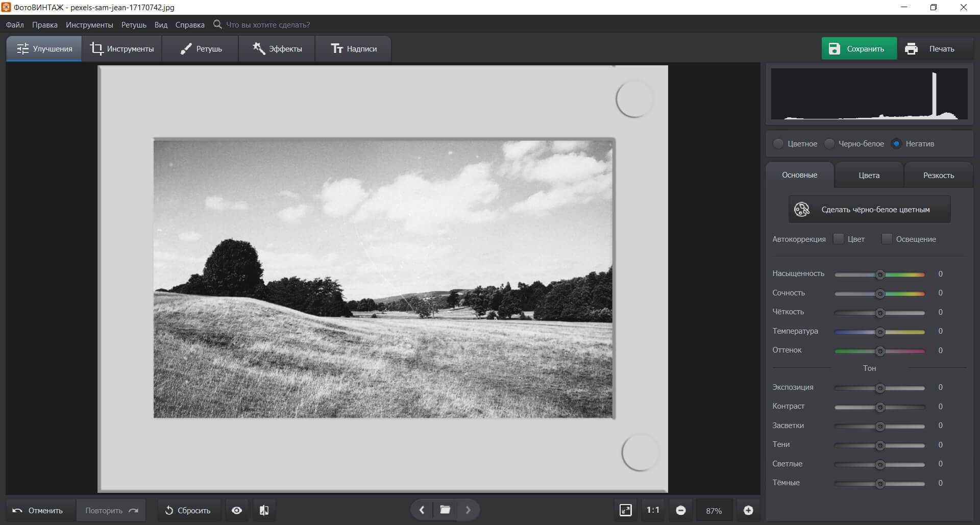Open the Инструменты menu in menu bar
980x525 pixels.
click(89, 25)
